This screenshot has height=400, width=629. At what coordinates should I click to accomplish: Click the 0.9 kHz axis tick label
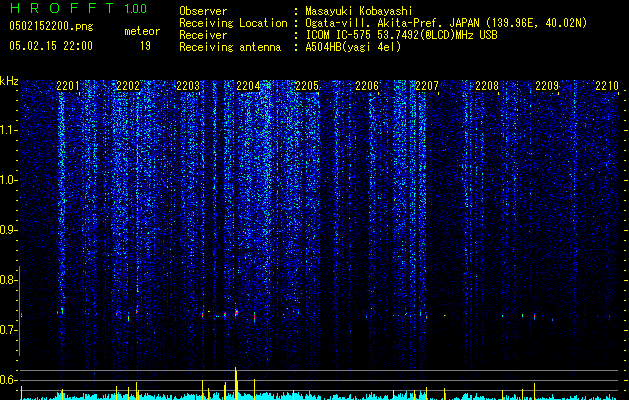pos(9,230)
